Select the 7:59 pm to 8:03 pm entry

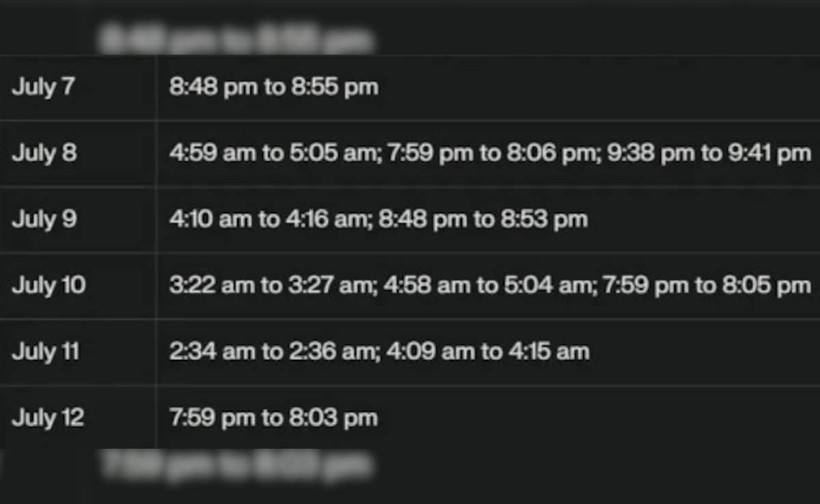point(273,418)
